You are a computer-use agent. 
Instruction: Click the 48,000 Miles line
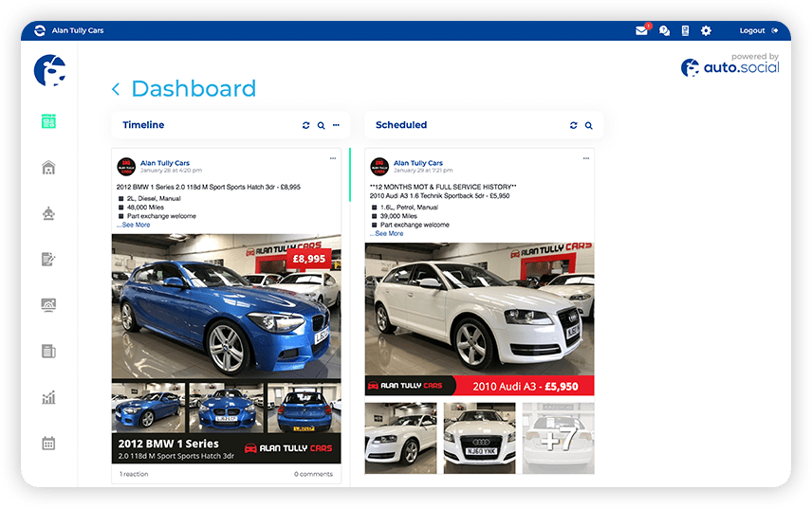coord(145,208)
